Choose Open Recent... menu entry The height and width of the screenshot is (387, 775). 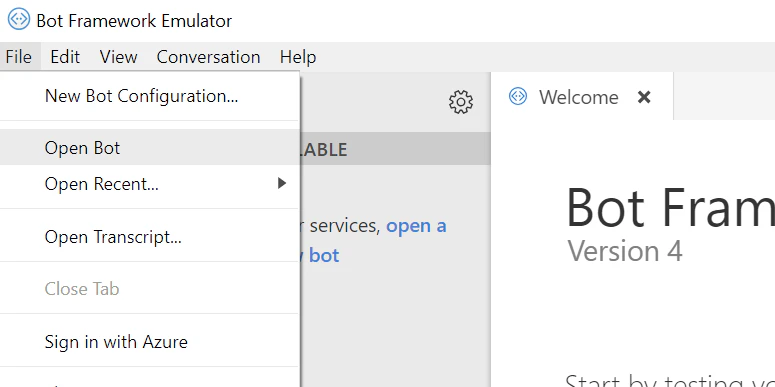150,183
